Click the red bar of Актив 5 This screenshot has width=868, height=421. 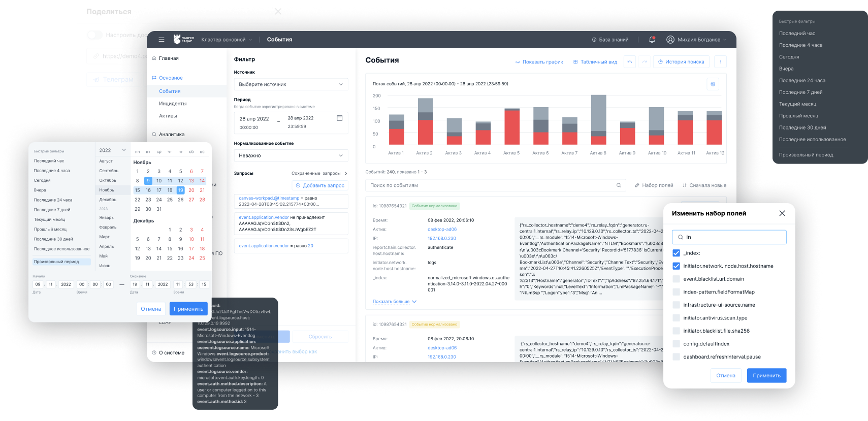pyautogui.click(x=512, y=127)
